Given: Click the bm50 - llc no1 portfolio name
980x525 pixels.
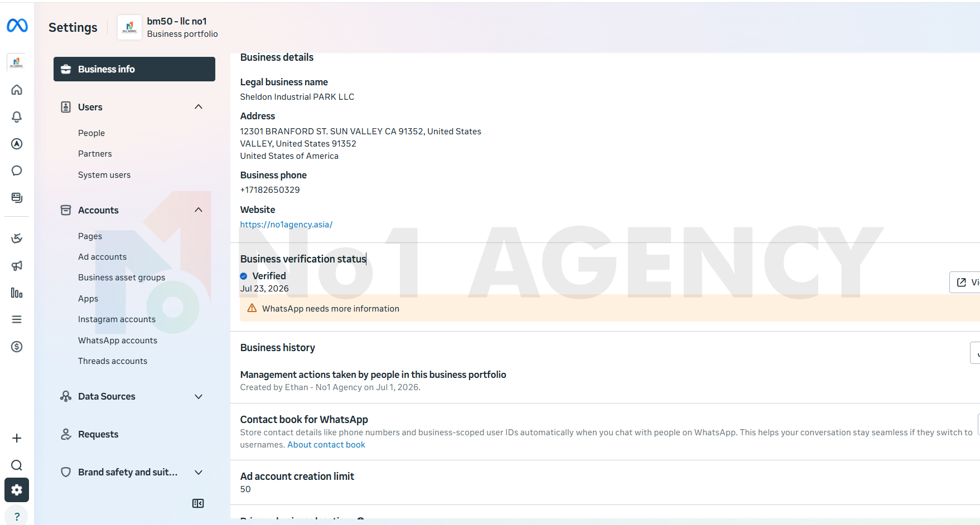Looking at the screenshot, I should (177, 21).
